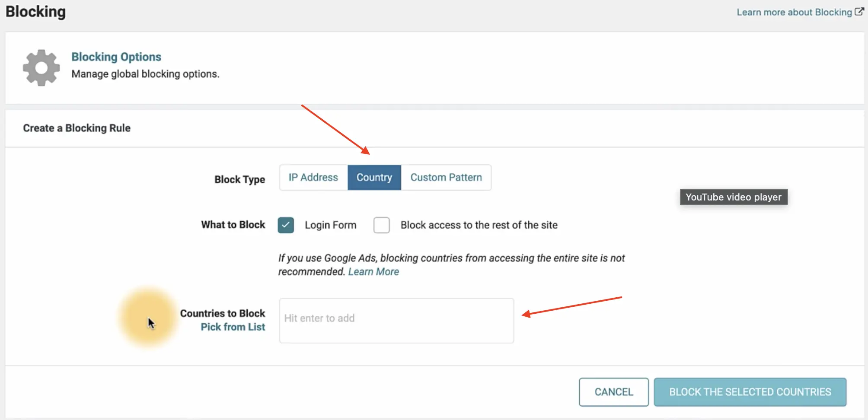Open the Learn more about Blocking link
The width and height of the screenshot is (868, 420).
(x=794, y=12)
